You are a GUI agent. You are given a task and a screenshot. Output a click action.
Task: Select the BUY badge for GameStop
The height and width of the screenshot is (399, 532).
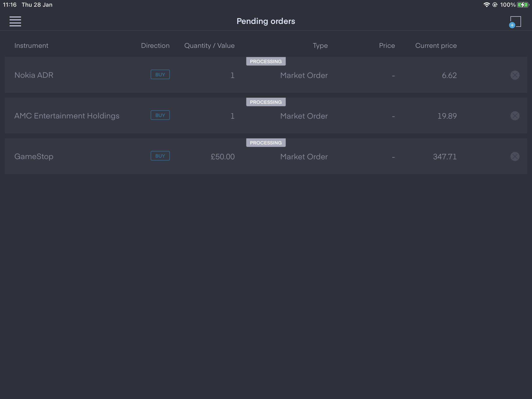click(160, 156)
